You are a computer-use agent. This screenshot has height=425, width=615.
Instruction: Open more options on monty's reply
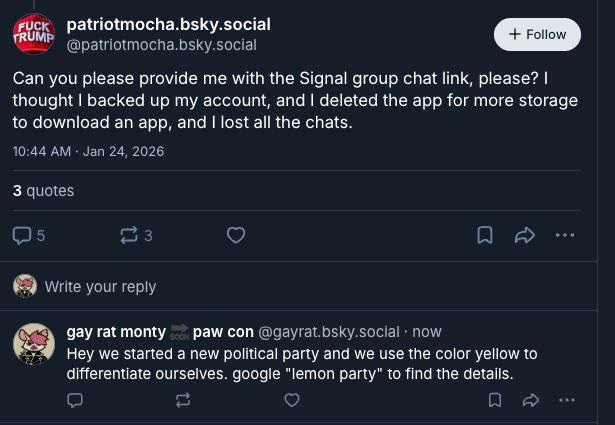click(x=567, y=400)
